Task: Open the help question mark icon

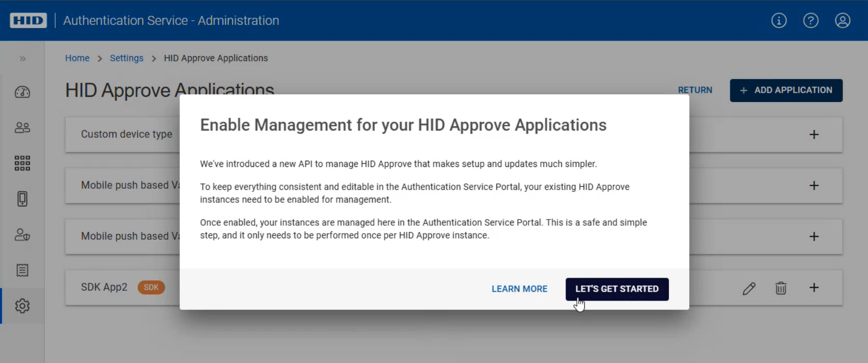Action: click(810, 20)
